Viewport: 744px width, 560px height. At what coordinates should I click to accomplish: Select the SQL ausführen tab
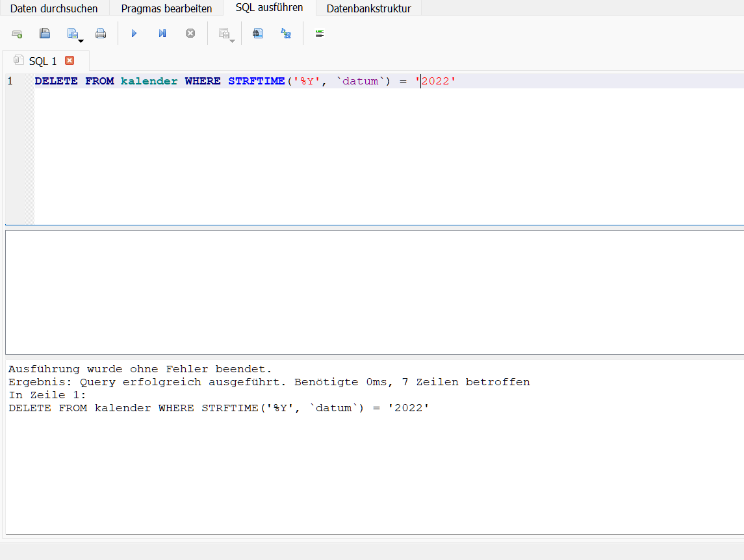pos(269,8)
